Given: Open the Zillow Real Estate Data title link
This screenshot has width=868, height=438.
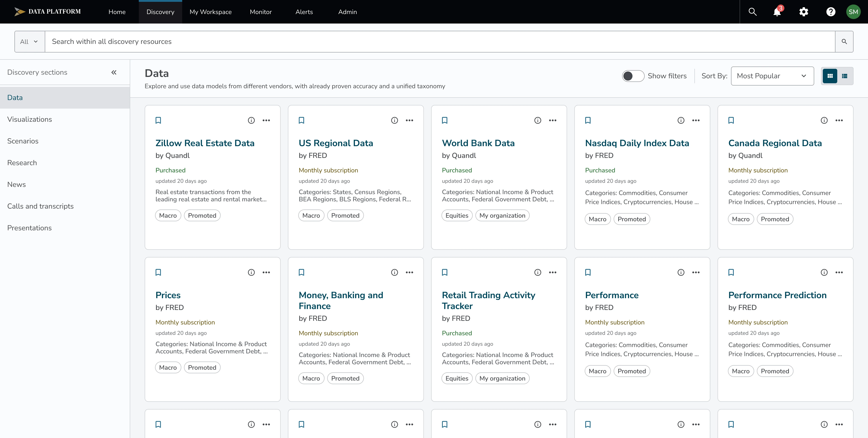Looking at the screenshot, I should [205, 143].
